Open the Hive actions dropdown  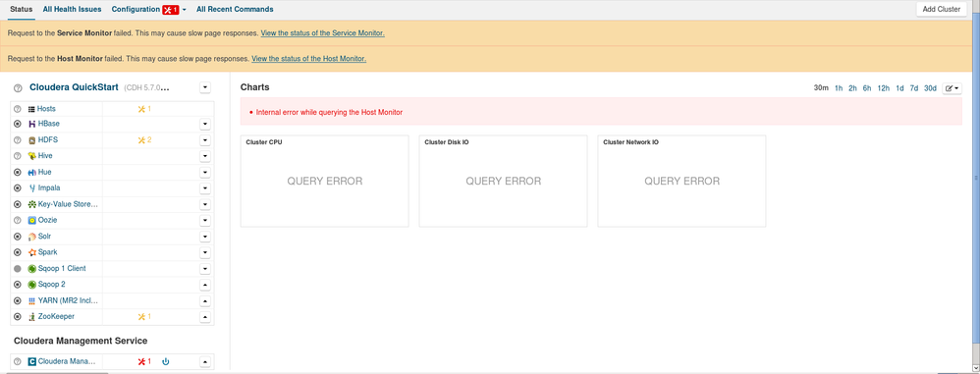(205, 156)
